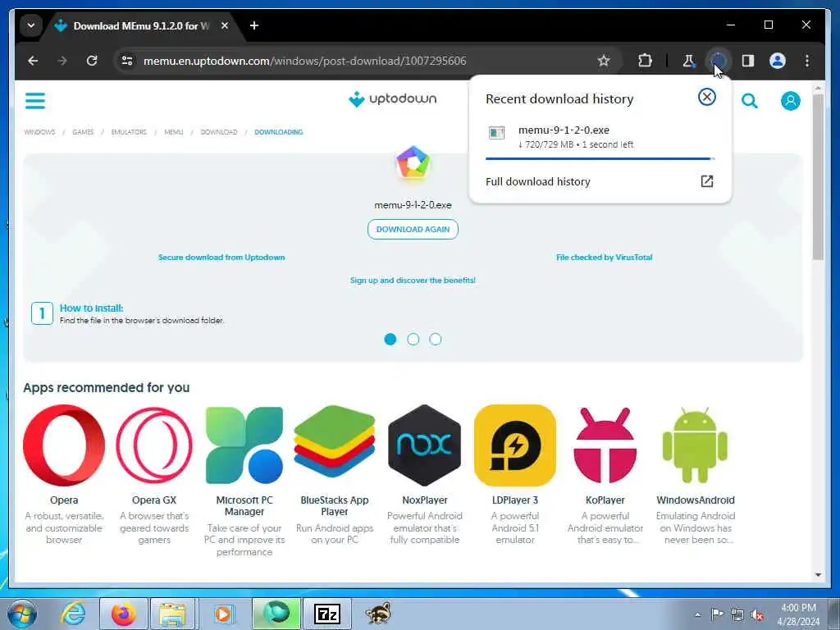The image size is (840, 630).
Task: Open the browser side panel
Action: [748, 61]
